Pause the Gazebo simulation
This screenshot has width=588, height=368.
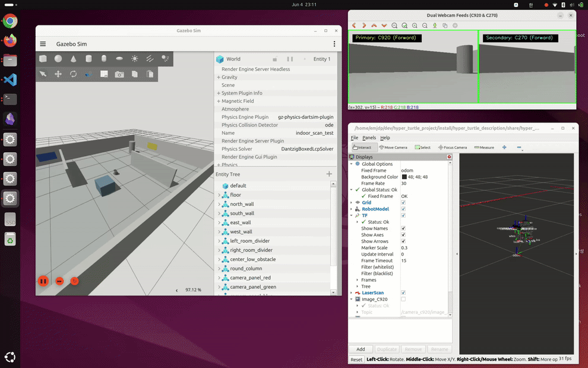click(x=43, y=281)
